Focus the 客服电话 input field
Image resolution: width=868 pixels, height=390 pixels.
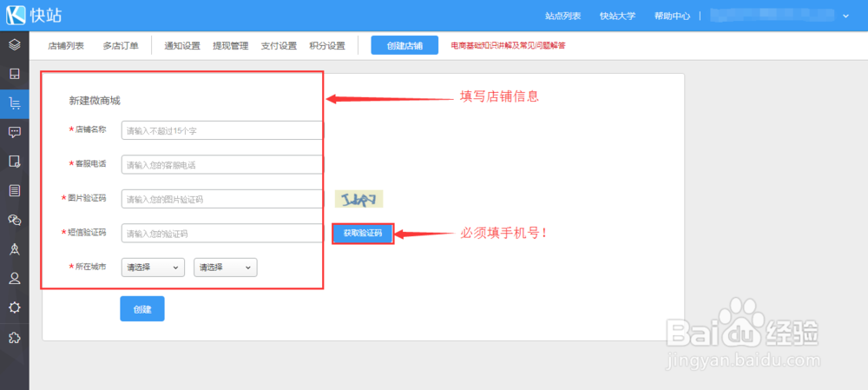point(222,164)
